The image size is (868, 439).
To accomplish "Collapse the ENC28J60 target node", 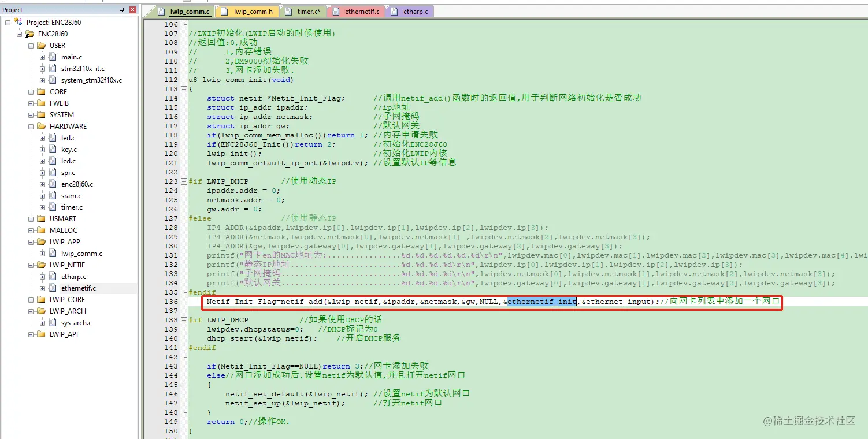I will [19, 34].
